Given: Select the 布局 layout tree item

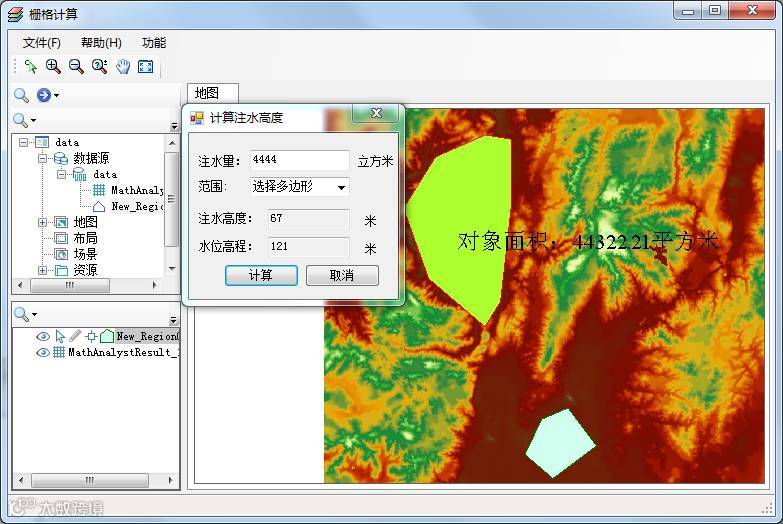Looking at the screenshot, I should [x=85, y=238].
